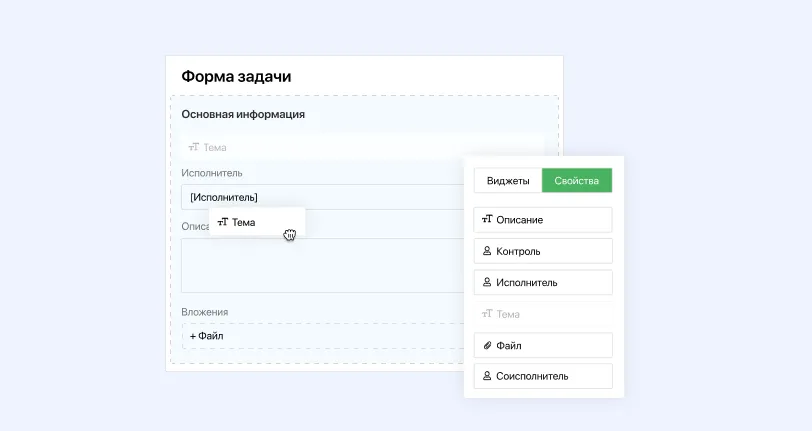Select the Исполнитель property item in panel
The width and height of the screenshot is (812, 431).
click(543, 282)
